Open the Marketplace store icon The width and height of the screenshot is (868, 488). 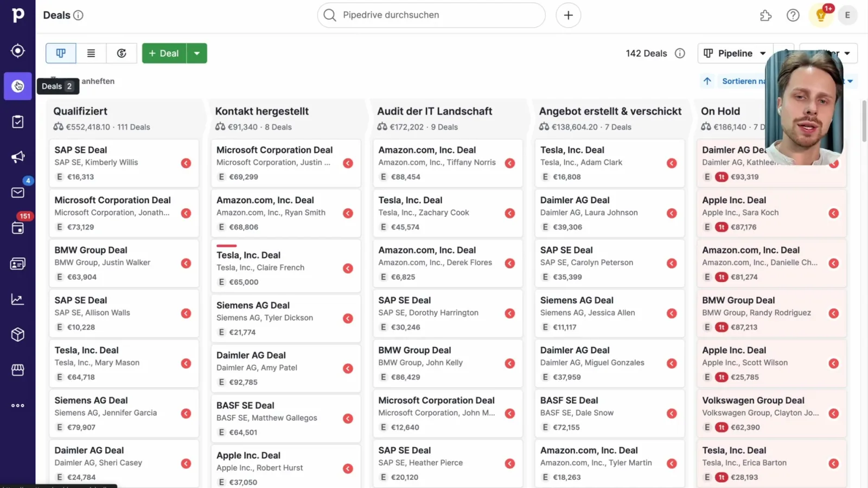pos(18,370)
